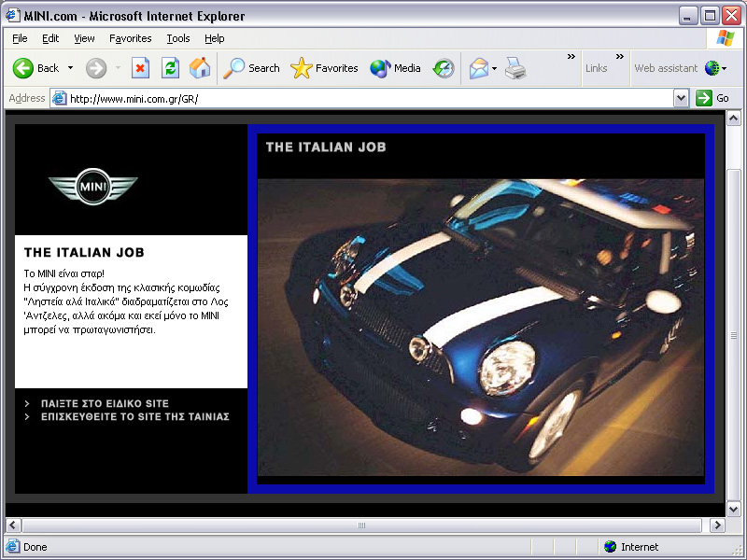Expand toolbar overflow chevron beside printer
Viewport: 747px width, 560px height.
[571, 57]
